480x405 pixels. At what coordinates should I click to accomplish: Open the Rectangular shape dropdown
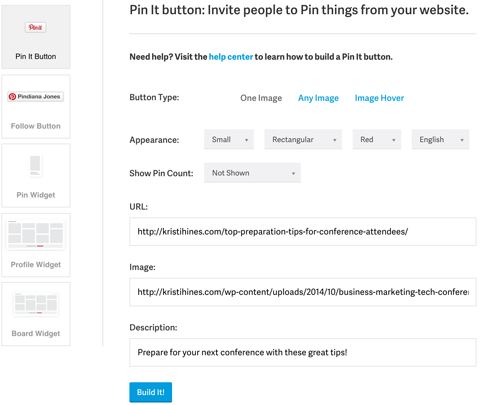[303, 139]
